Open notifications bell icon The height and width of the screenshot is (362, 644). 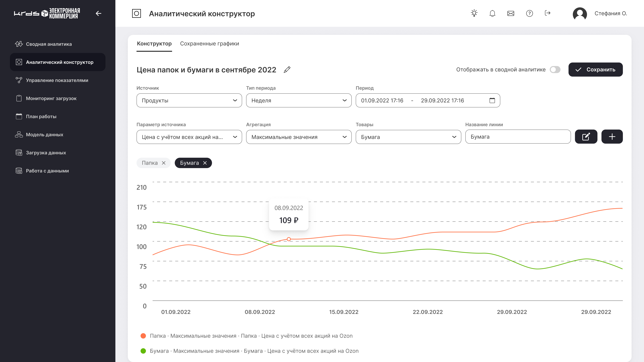(x=492, y=13)
